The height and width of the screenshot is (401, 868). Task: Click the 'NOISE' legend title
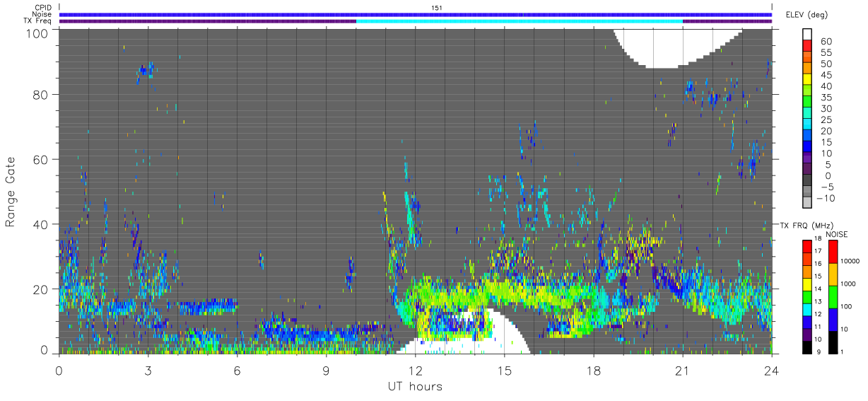coord(836,234)
